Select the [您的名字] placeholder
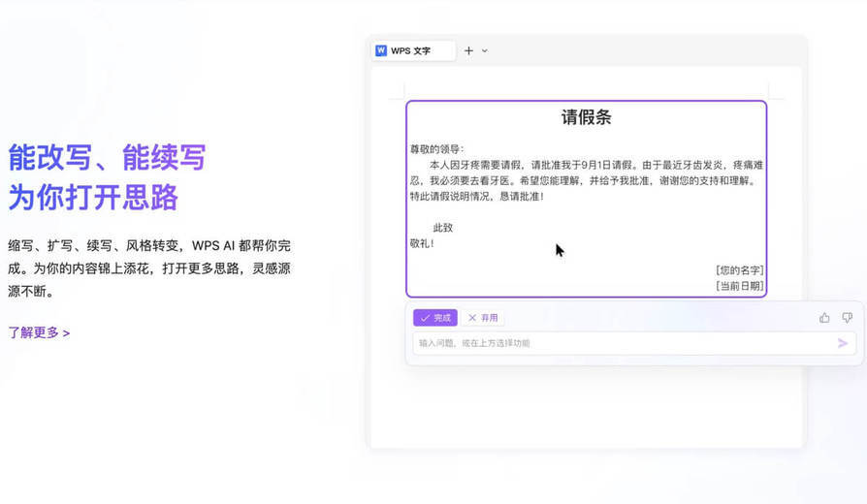867x504 pixels. tap(739, 270)
